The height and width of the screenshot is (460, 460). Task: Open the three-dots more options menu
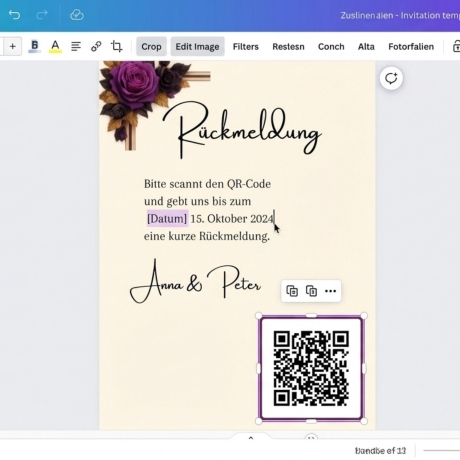[330, 291]
